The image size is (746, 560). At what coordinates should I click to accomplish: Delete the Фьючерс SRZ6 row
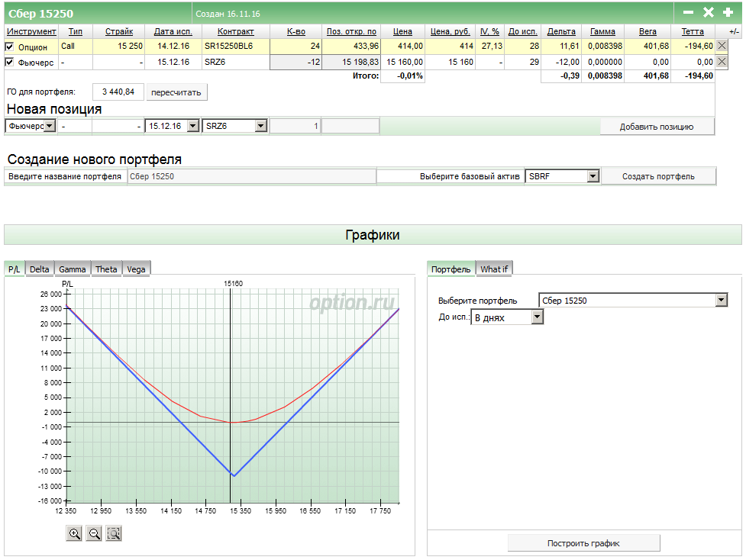(x=722, y=62)
